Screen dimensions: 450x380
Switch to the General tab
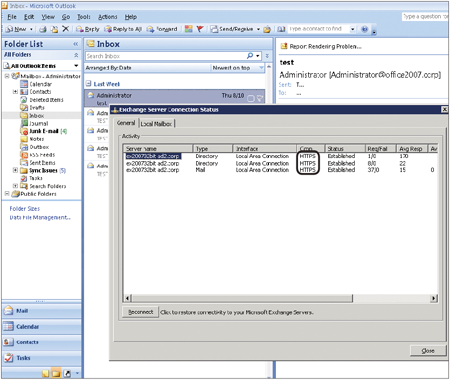[x=126, y=123]
